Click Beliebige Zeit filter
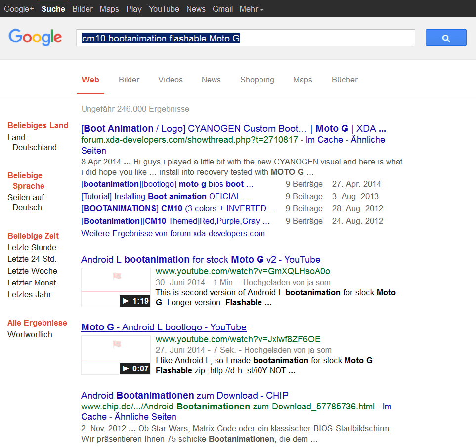The width and height of the screenshot is (476, 448). [x=33, y=236]
